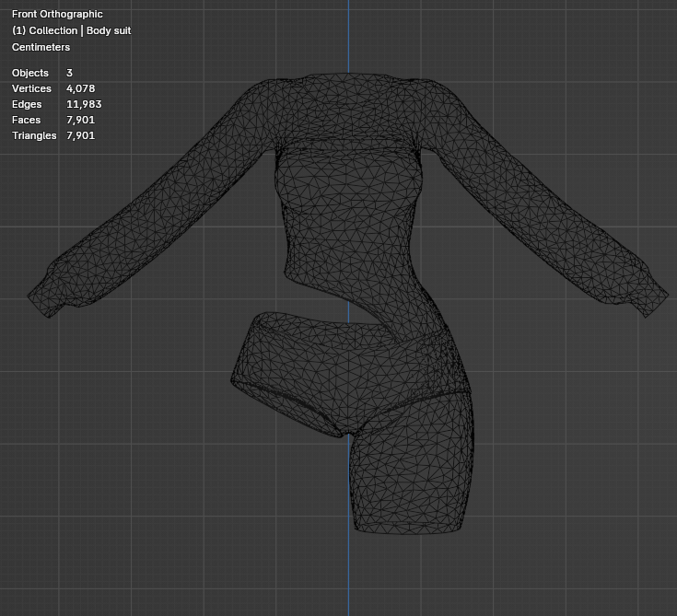This screenshot has height=616, width=677.
Task: Click the "Centimeters" unit label
Action: pyautogui.click(x=41, y=47)
